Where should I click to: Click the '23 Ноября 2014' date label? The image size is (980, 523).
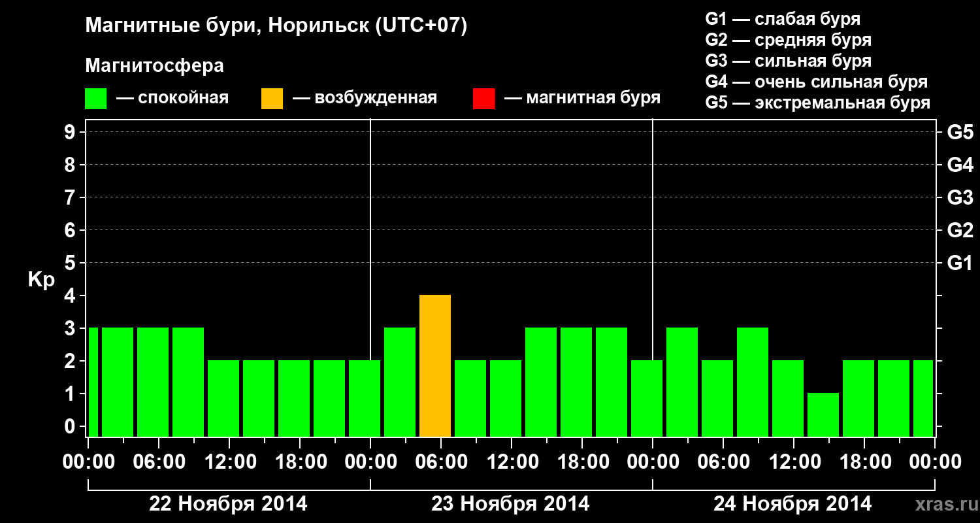pyautogui.click(x=510, y=504)
